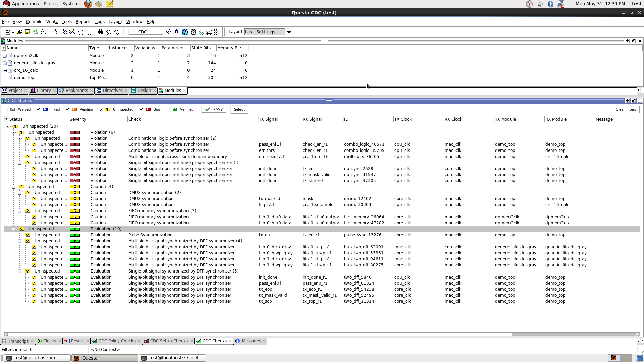Image resolution: width=644 pixels, height=362 pixels.
Task: Click the binoculars Find icon
Action: pos(100,32)
